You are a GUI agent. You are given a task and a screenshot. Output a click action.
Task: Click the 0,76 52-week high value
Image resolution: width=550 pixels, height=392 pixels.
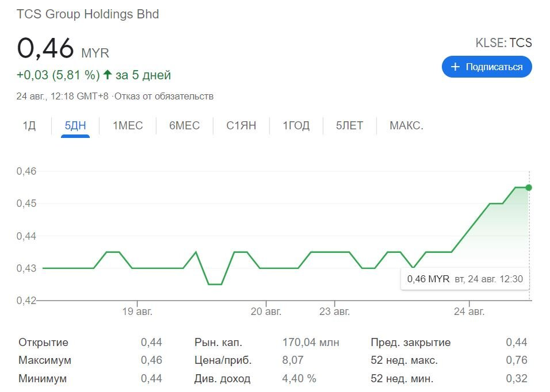[517, 360]
